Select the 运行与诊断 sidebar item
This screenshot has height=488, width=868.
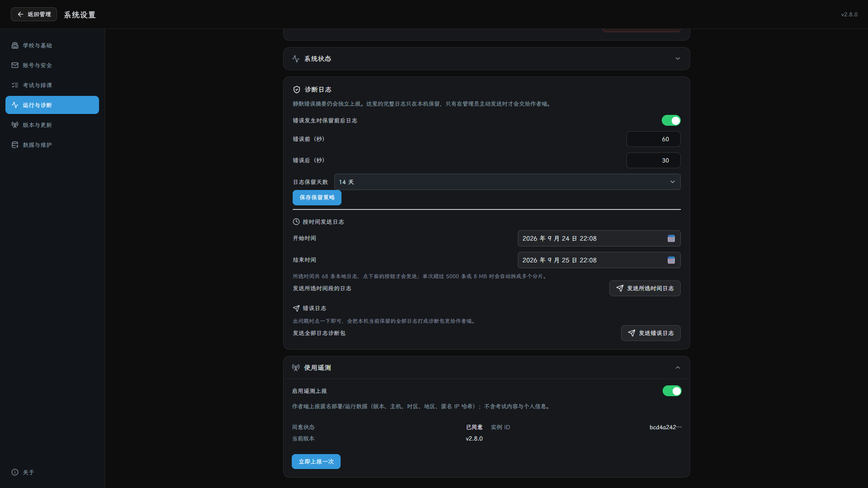tap(52, 105)
